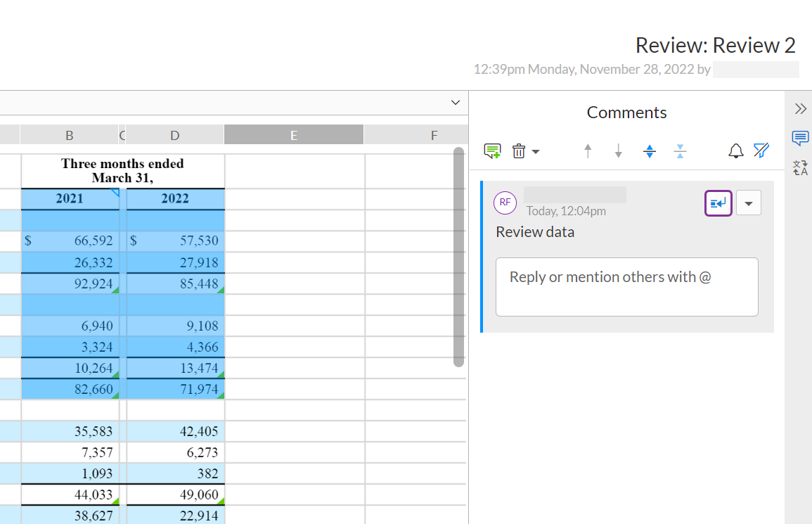This screenshot has height=524, width=812.
Task: Open the translate tool in the sidebar
Action: click(799, 167)
